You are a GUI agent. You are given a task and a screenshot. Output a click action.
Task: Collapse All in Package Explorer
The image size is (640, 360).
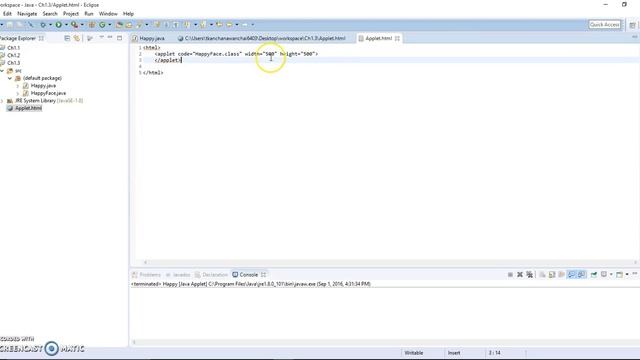tap(67, 38)
